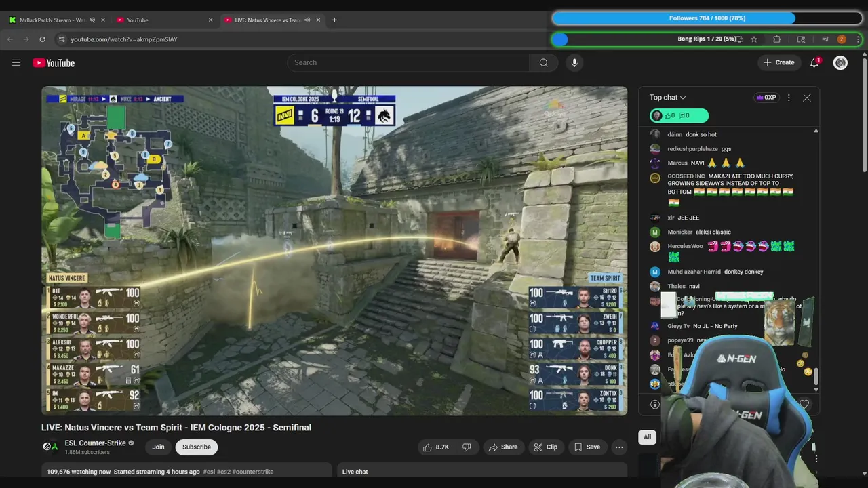The width and height of the screenshot is (868, 488).
Task: Click the '109,676 watching now' text
Action: (79, 472)
